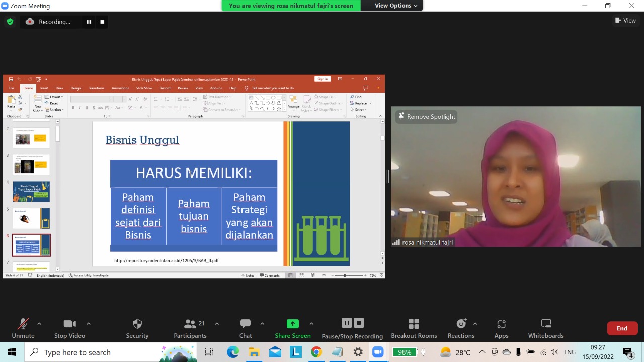Stop Video camera toggle
The width and height of the screenshot is (644, 362).
coord(69,328)
